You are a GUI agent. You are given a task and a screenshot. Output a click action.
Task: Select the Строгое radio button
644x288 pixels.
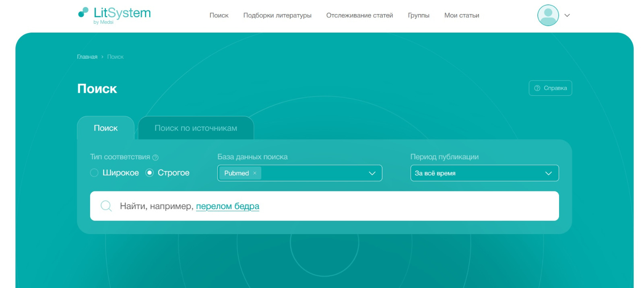coord(149,173)
